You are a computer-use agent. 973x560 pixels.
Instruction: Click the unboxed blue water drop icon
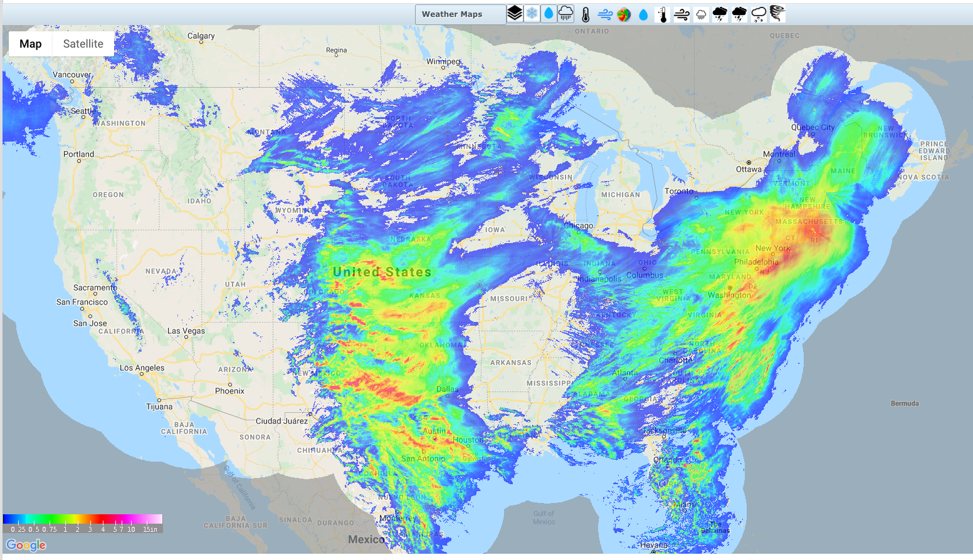pyautogui.click(x=643, y=15)
